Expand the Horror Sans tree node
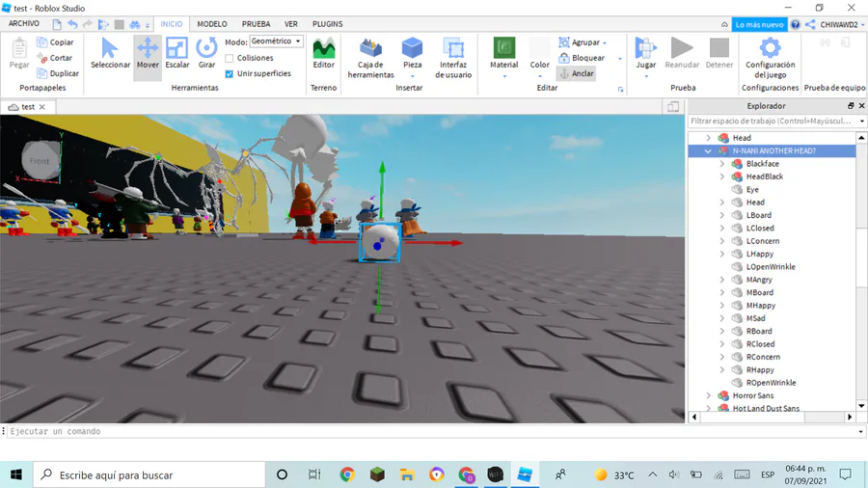The image size is (868, 488). point(708,395)
